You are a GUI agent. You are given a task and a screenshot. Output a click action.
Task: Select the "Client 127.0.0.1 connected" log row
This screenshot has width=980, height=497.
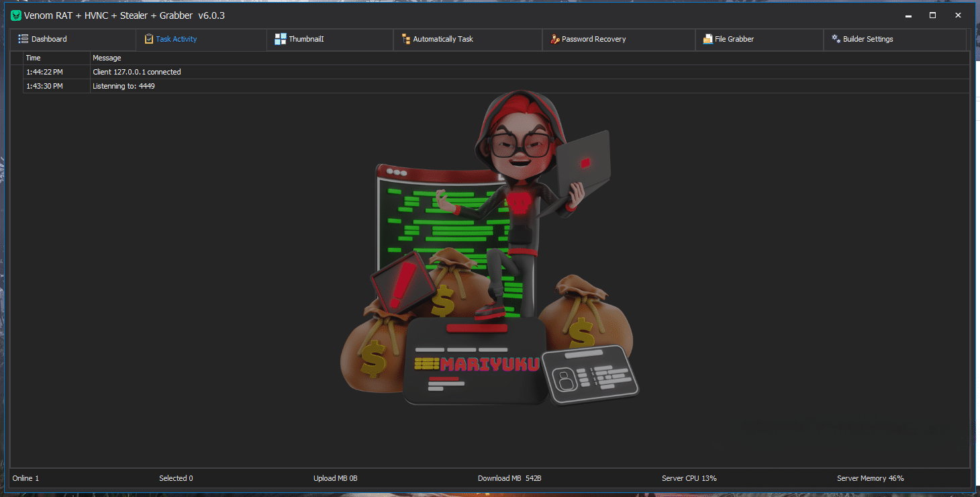point(137,72)
